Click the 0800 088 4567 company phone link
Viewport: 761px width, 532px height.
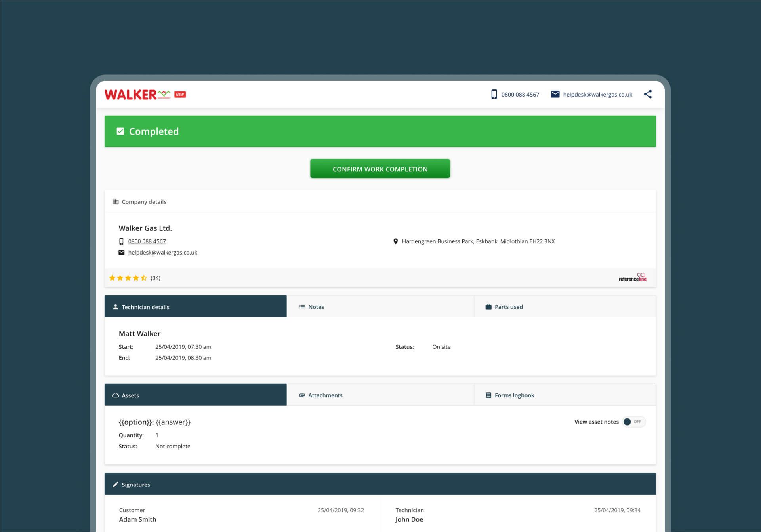[x=147, y=241]
